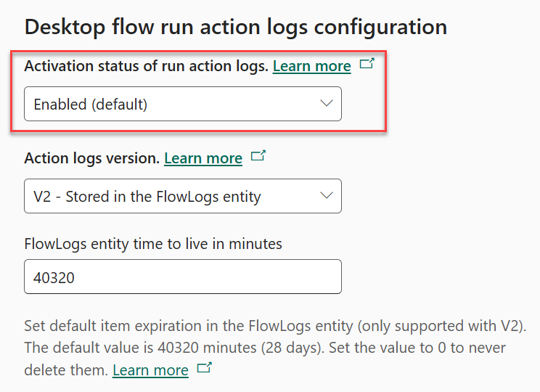Select 'Enabled (default)' text in dropdown
This screenshot has width=540, height=392.
[x=91, y=105]
